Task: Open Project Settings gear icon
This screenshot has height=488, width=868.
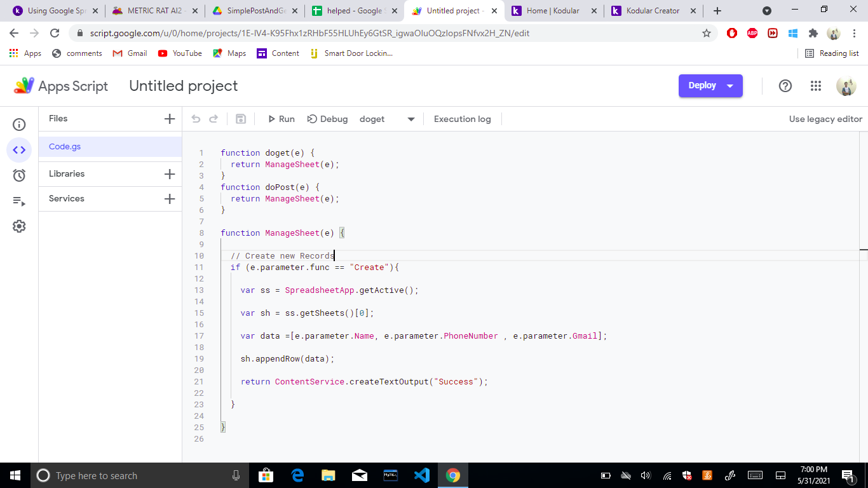Action: click(x=19, y=226)
